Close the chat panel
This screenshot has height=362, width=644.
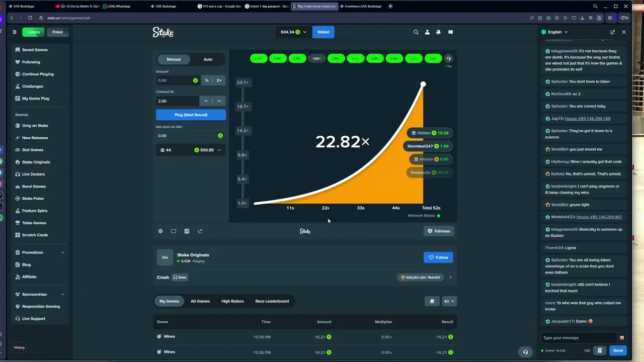click(624, 32)
